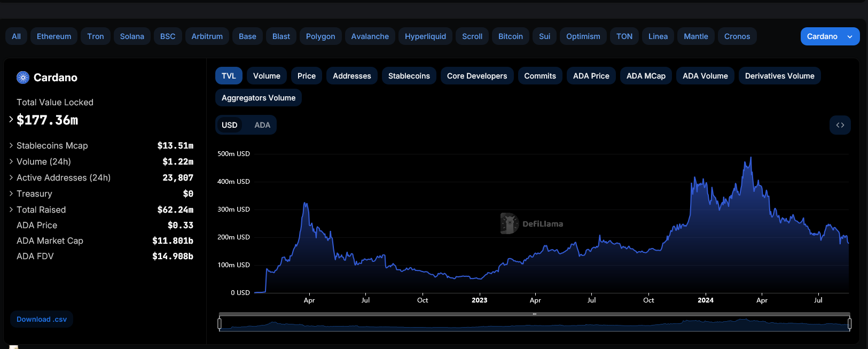Switch chart denomination to ADA
This screenshot has height=349, width=868.
(x=262, y=125)
